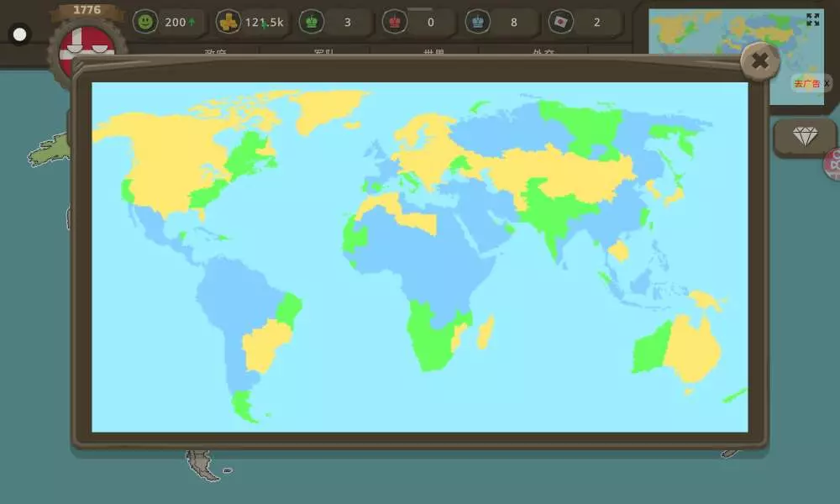Switch to the 军队 tab
The image size is (840, 504).
[x=324, y=52]
